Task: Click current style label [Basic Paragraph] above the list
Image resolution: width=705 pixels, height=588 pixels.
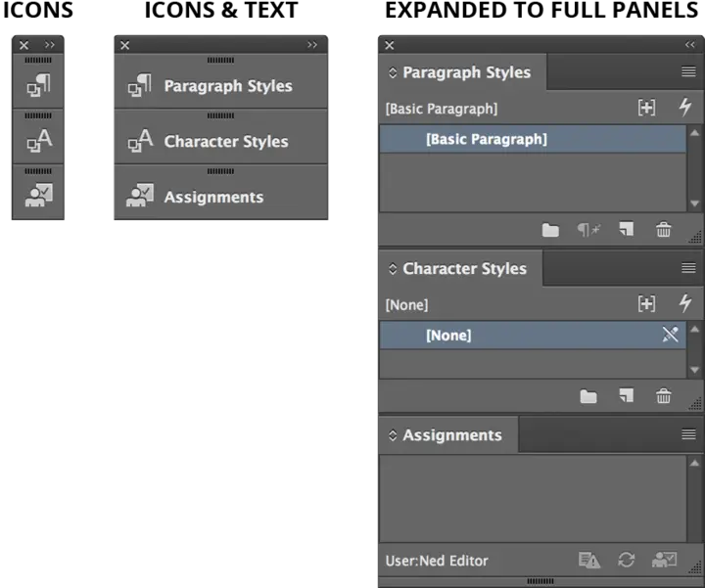Action: point(441,109)
